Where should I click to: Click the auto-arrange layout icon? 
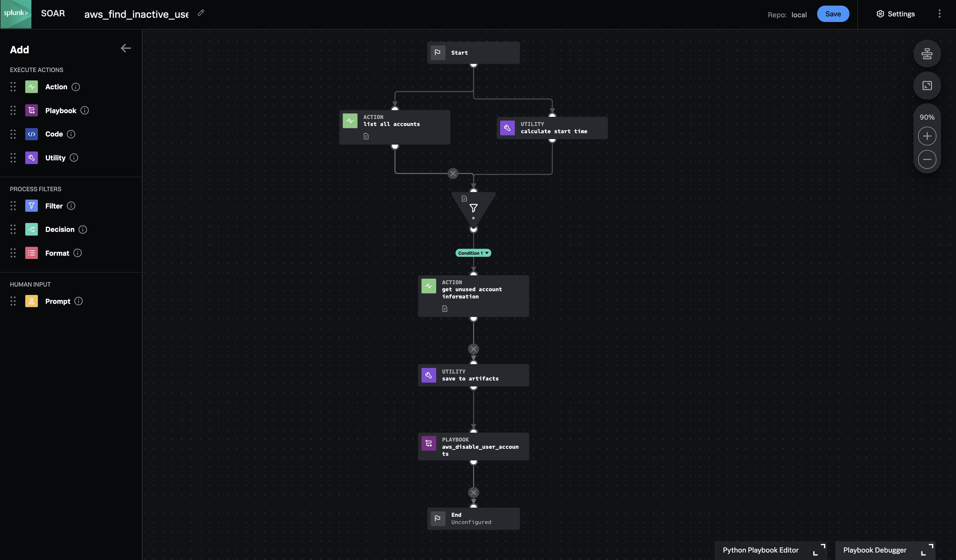[927, 54]
